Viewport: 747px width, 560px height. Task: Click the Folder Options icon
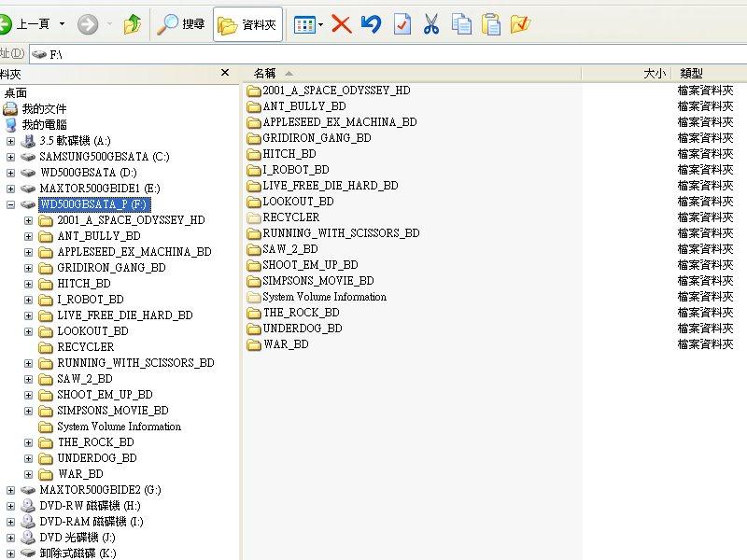pos(520,24)
